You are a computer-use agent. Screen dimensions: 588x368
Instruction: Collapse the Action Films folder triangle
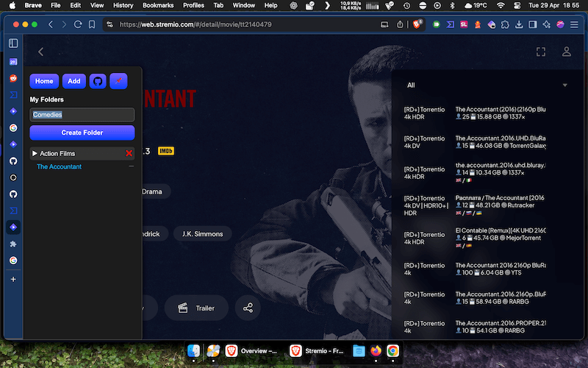[35, 153]
